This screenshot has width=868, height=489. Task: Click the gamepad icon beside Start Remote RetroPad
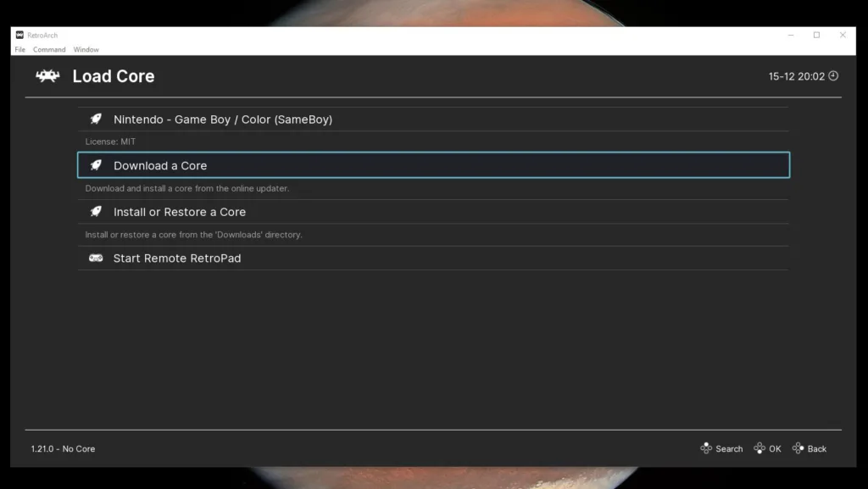(x=96, y=257)
